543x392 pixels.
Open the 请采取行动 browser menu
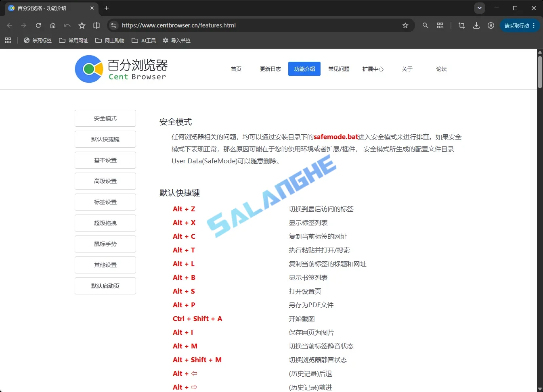point(520,25)
